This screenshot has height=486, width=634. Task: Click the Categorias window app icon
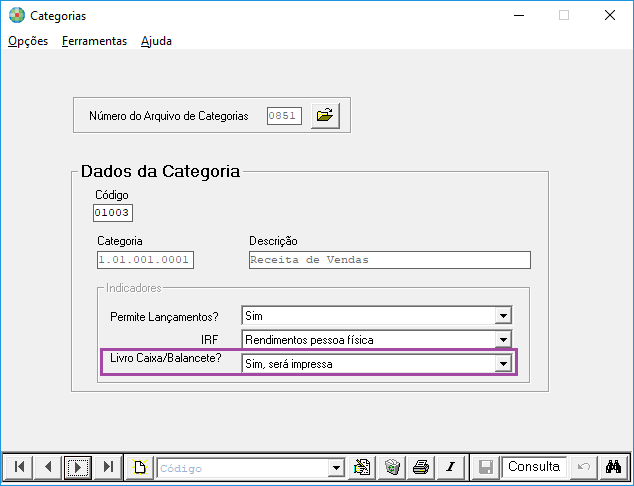(17, 15)
